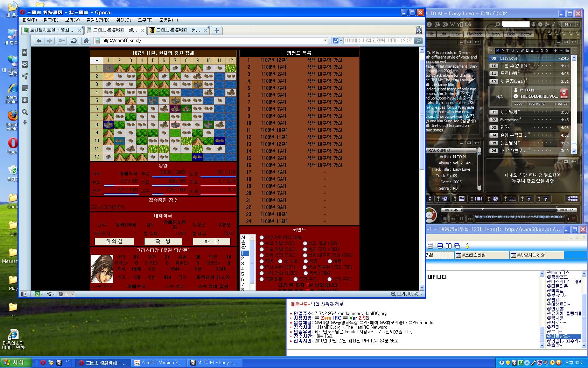The image size is (588, 368).
Task: Click the browser Reload button
Action: tap(74, 41)
